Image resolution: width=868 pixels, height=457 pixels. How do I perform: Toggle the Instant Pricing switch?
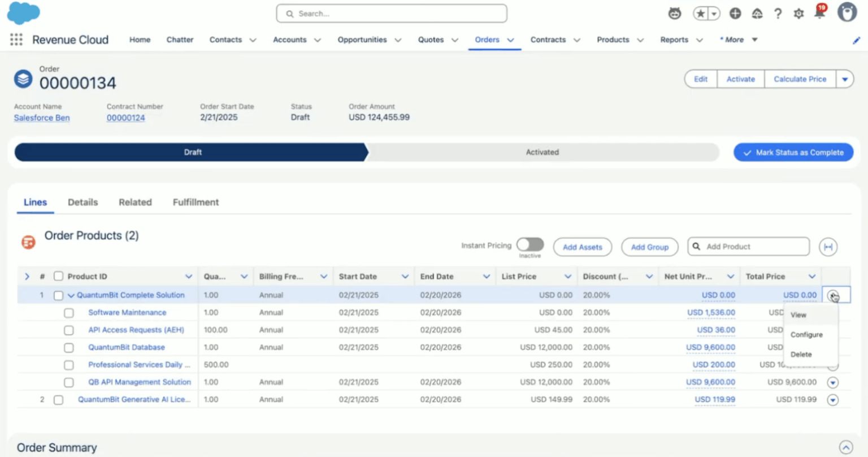point(530,244)
